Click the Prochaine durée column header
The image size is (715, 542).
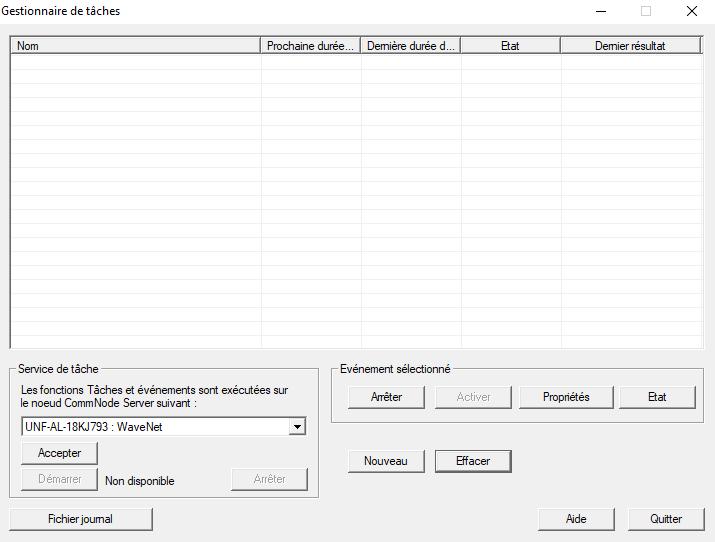(311, 46)
